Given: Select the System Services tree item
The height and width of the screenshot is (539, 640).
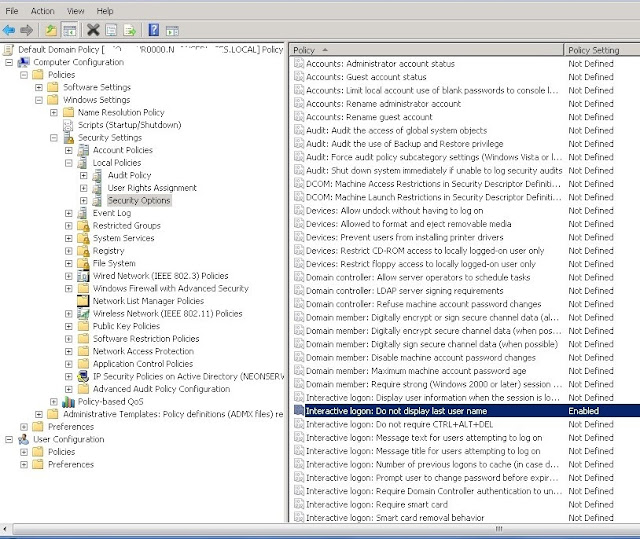Looking at the screenshot, I should pos(124,238).
